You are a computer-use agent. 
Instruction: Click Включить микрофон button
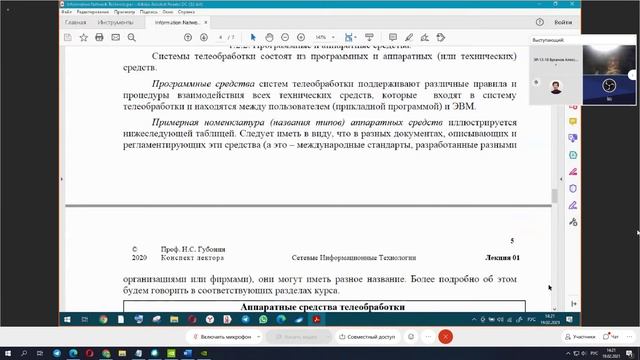coord(222,337)
